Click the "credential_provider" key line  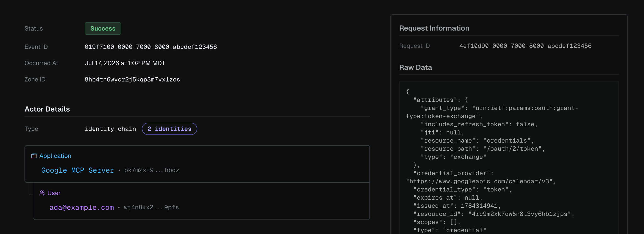[x=453, y=173]
